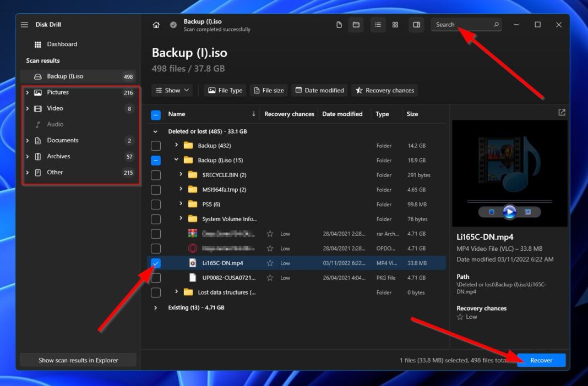Screen dimensions: 588x386
Task: Check the UP0082-CUSA0721 file checkbox
Action: (x=156, y=278)
